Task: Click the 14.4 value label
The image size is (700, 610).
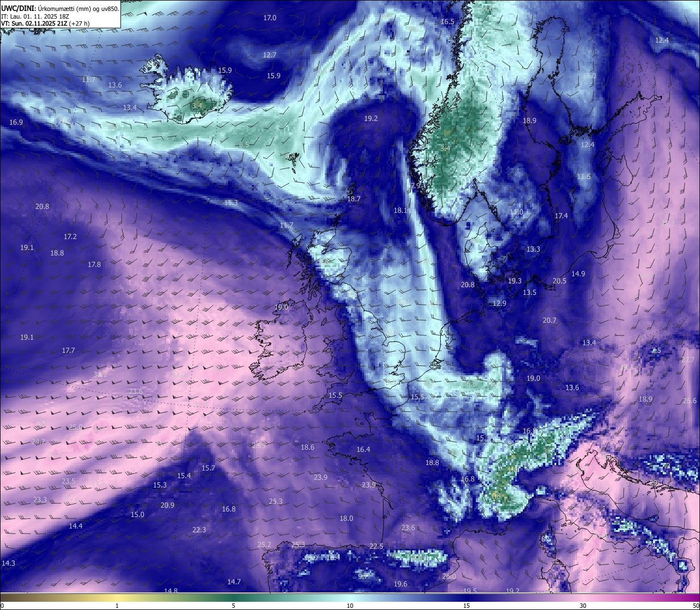Action: click(x=75, y=526)
